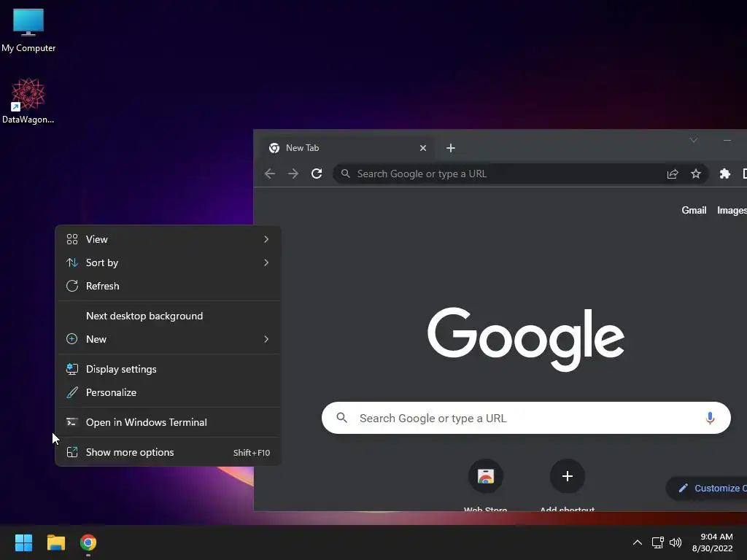Minimize the Chrome window
Viewport: 747px width, 560px height.
pyautogui.click(x=727, y=140)
